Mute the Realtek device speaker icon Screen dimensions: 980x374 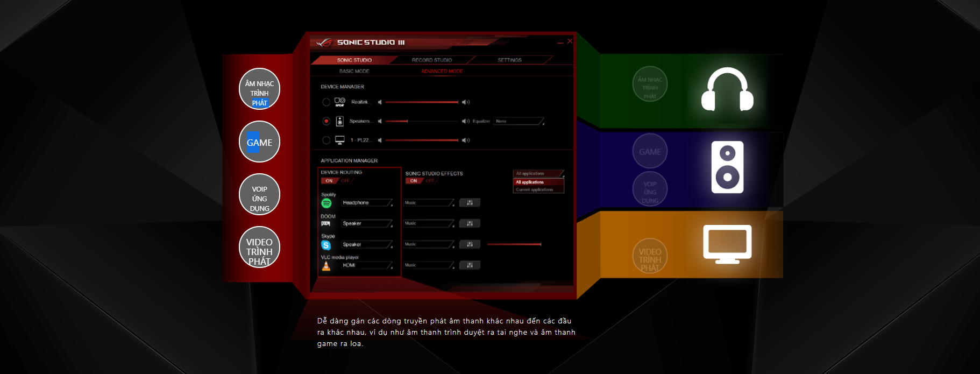[380, 102]
